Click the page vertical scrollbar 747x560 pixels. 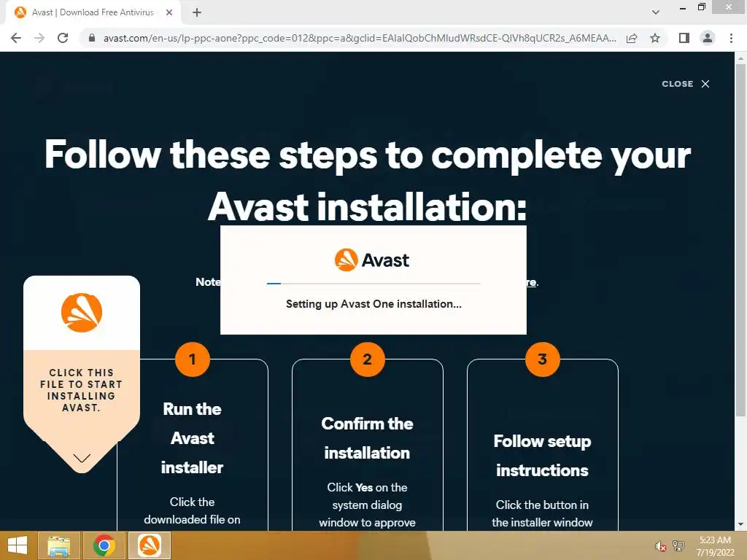pos(740,241)
